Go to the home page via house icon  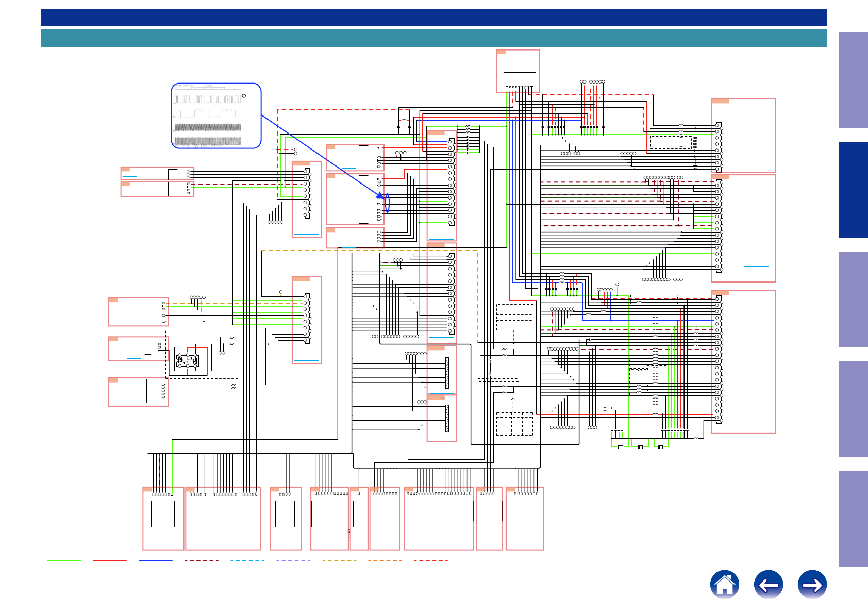point(724,585)
